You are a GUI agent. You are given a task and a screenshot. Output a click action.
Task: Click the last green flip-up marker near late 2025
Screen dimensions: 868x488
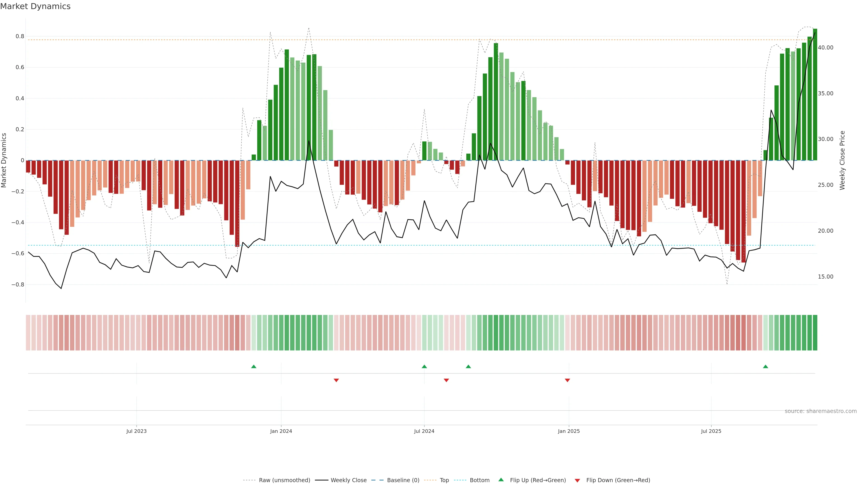(766, 366)
